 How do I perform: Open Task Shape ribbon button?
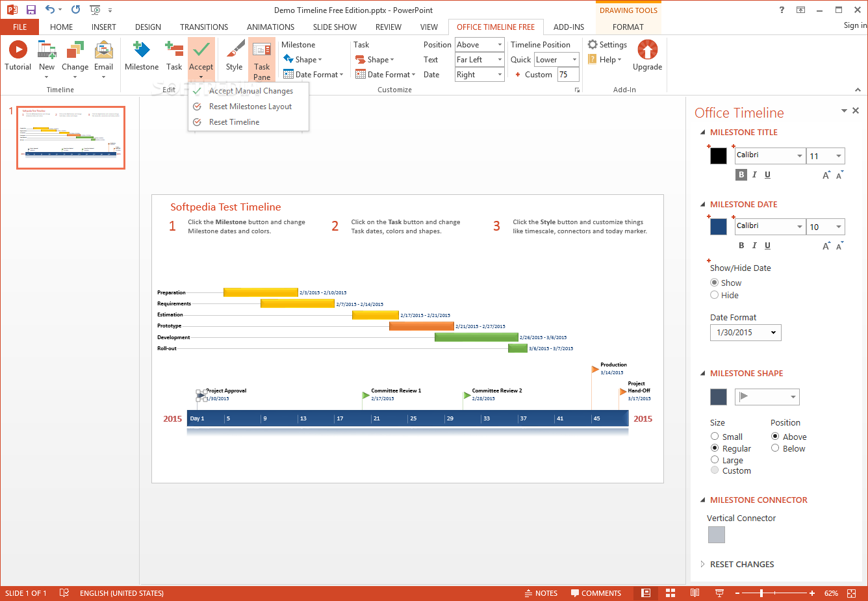[x=375, y=60]
